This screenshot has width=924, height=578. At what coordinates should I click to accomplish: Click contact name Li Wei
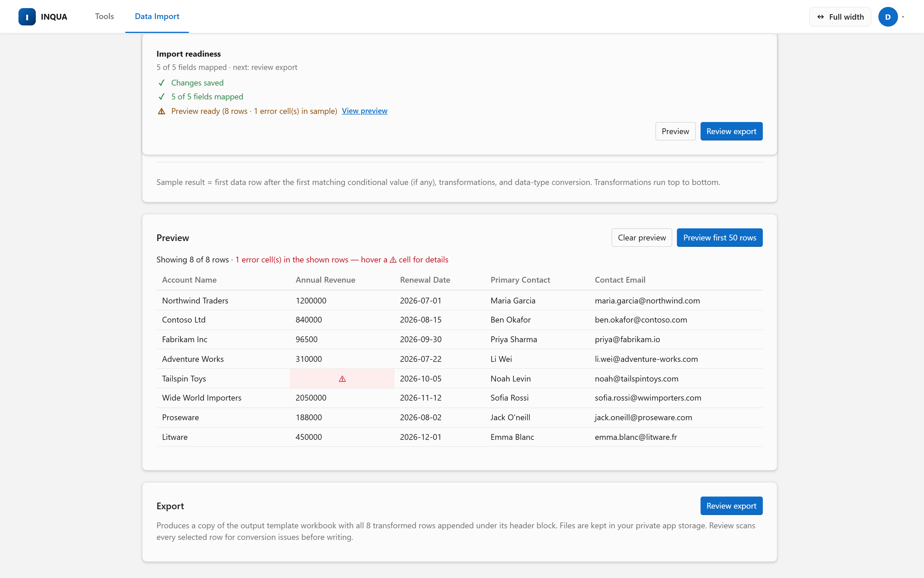coord(501,359)
